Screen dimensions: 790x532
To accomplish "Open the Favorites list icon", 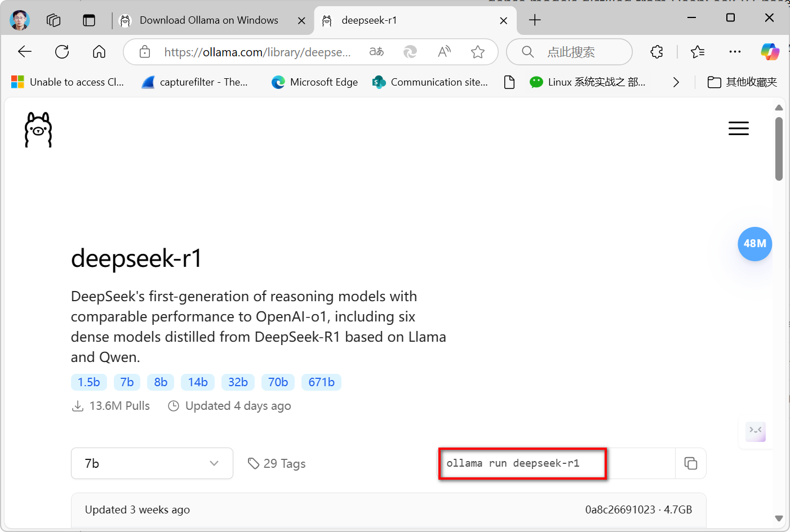I will click(698, 52).
